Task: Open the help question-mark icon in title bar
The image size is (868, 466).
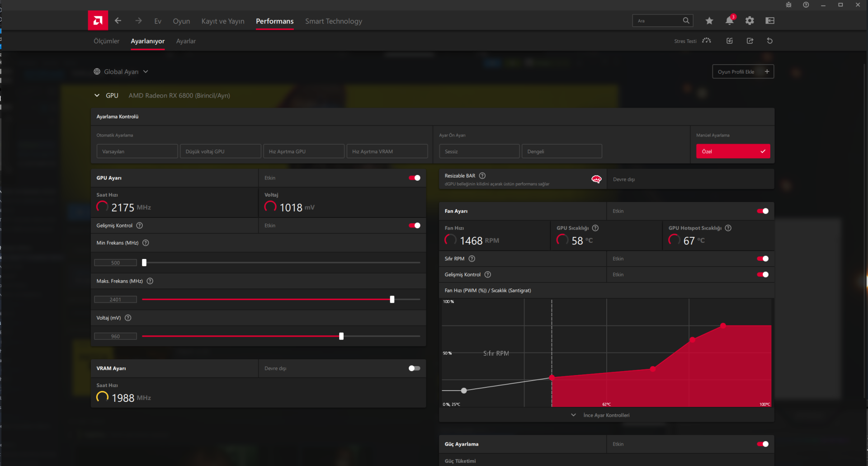Action: tap(806, 5)
